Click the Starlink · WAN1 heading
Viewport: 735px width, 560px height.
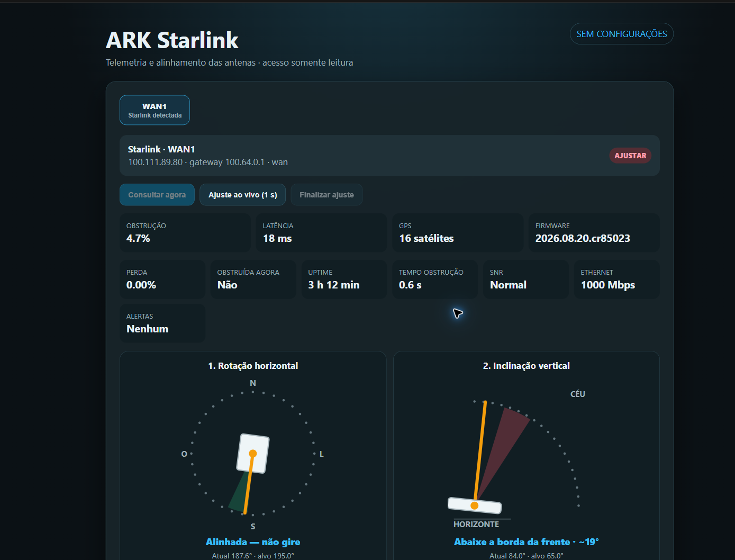(161, 149)
